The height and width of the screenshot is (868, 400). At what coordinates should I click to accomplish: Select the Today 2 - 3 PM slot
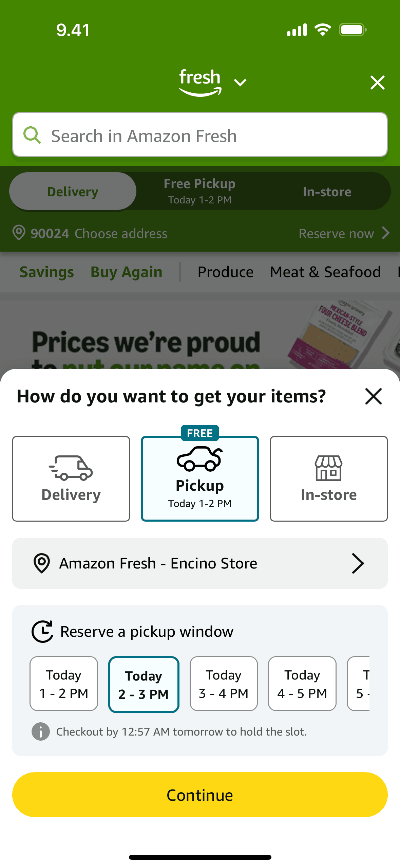(144, 684)
